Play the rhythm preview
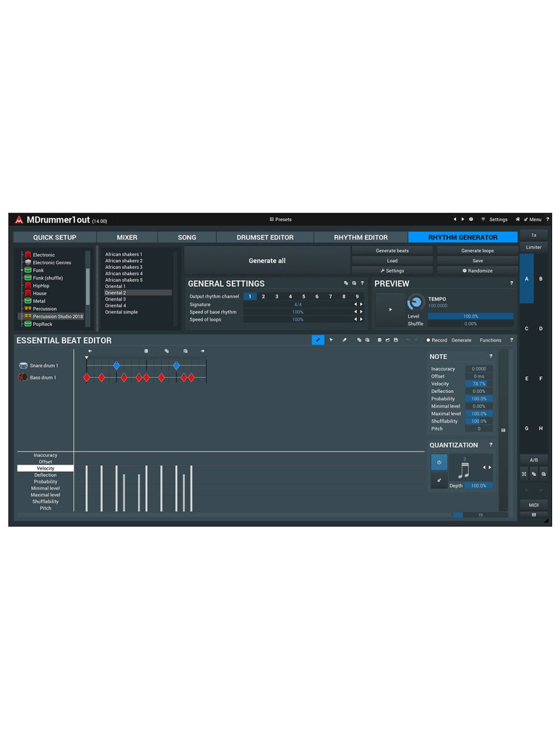560x739 pixels. [390, 310]
